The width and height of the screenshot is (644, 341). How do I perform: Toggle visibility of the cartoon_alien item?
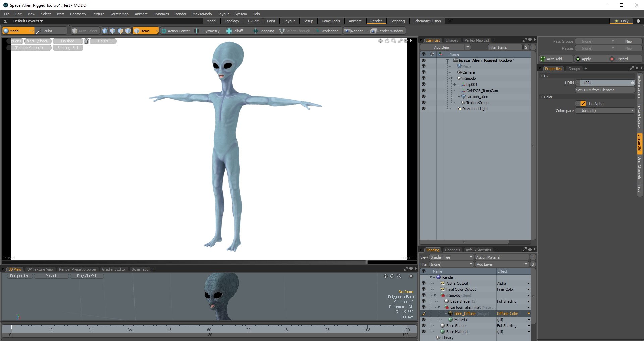pyautogui.click(x=423, y=97)
